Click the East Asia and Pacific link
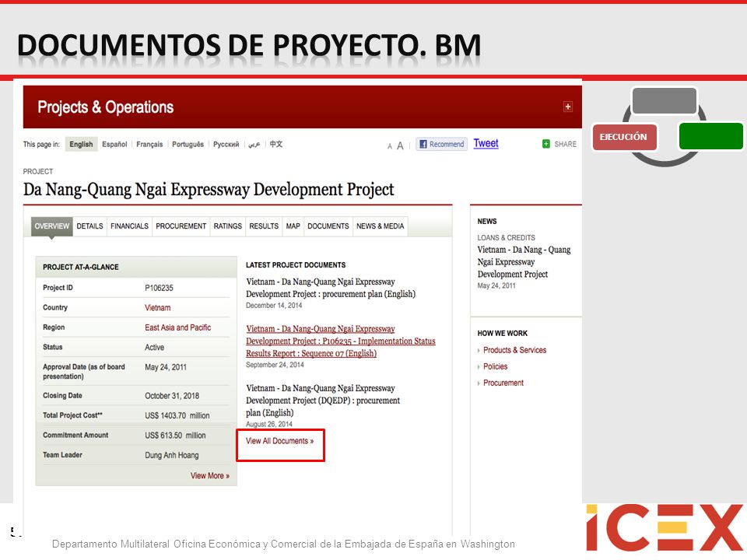Image resolution: width=747 pixels, height=560 pixels. click(177, 327)
